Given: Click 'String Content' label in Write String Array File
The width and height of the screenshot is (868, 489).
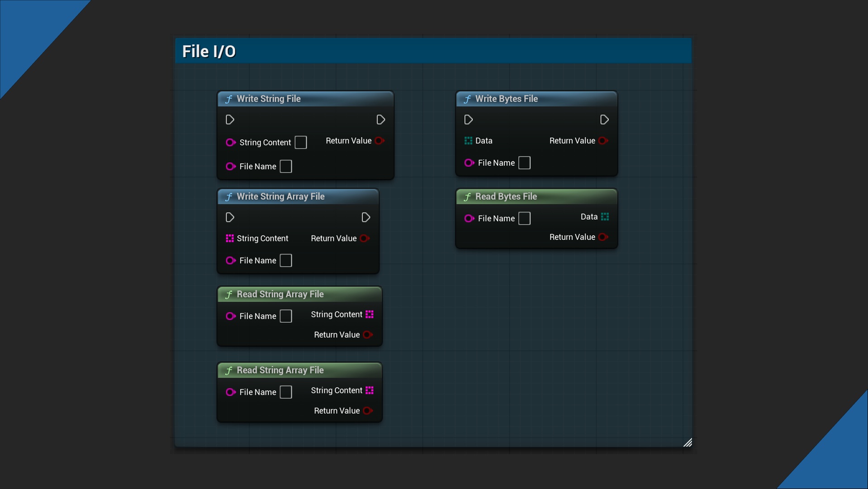Looking at the screenshot, I should [262, 238].
